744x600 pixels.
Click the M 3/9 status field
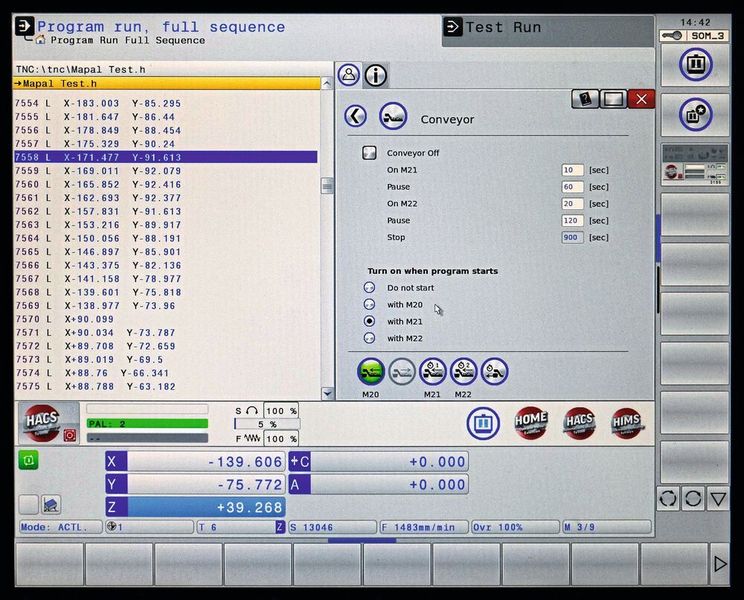coord(607,527)
